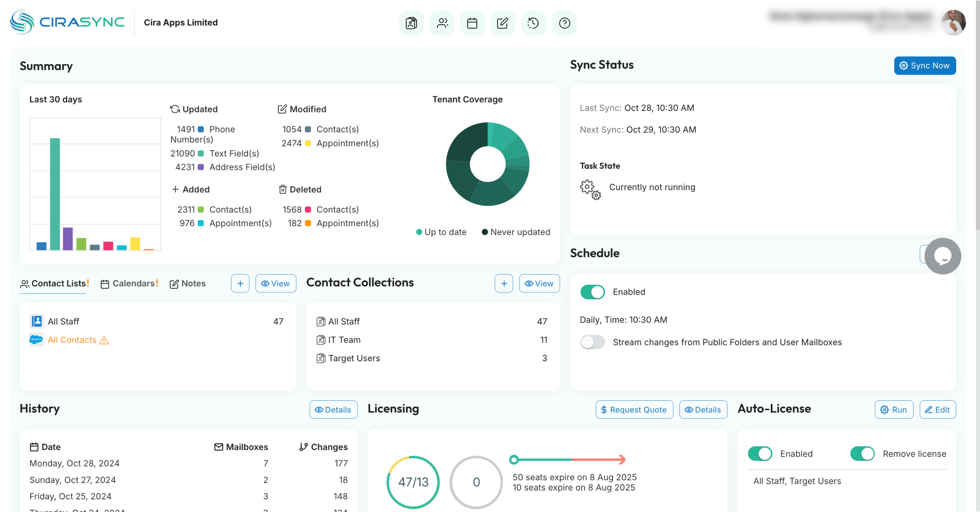Image resolution: width=980 pixels, height=512 pixels.
Task: Enable Stream changes from Public Folders toggle
Action: (592, 342)
